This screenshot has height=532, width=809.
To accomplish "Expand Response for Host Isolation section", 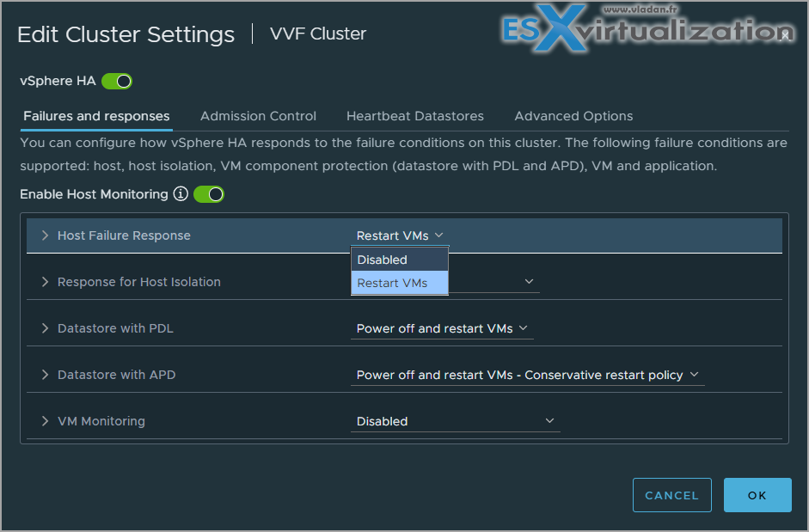I will [x=45, y=282].
